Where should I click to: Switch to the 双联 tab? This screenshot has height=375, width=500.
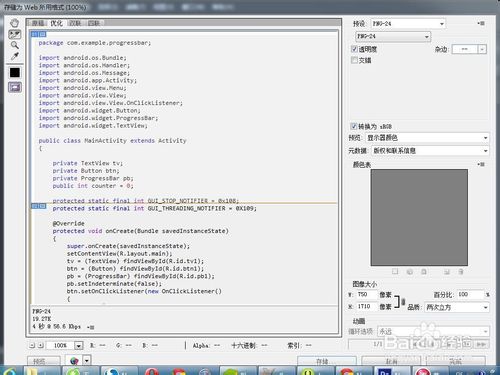coord(75,23)
